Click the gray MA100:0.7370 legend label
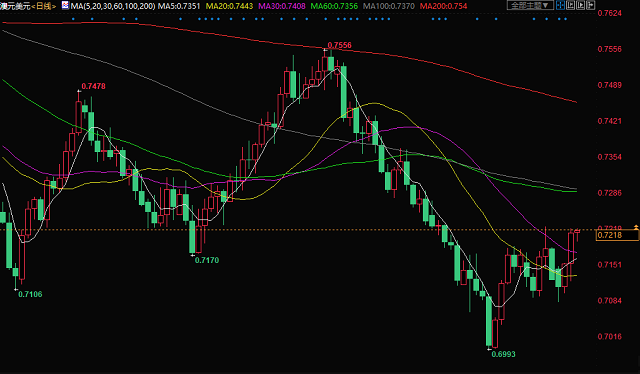 pos(389,6)
